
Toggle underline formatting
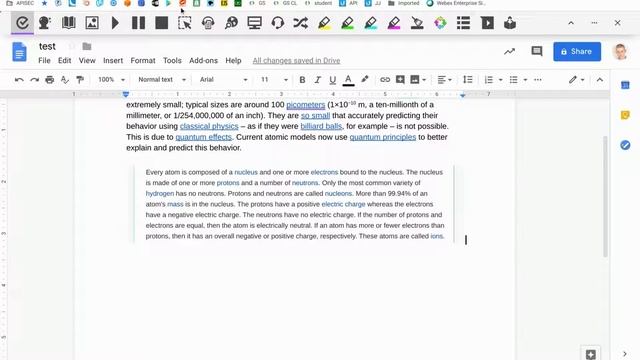[x=333, y=80]
